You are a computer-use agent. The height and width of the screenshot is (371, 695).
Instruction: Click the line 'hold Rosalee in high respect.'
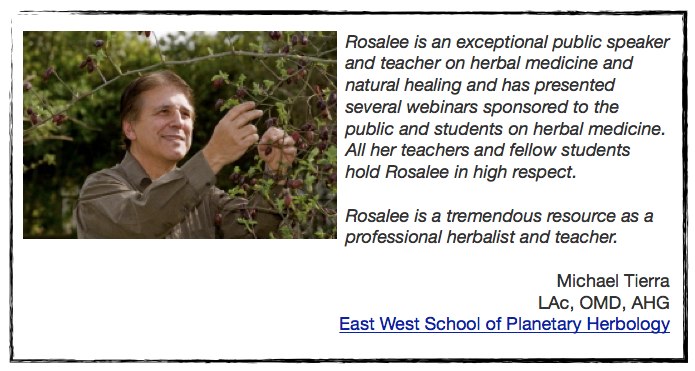tap(461, 172)
